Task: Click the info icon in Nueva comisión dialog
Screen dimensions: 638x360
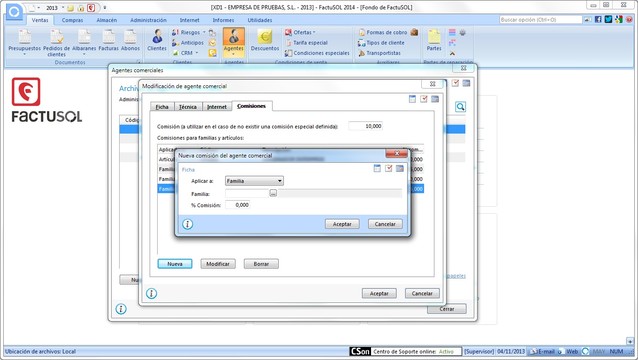Action: 187,224
